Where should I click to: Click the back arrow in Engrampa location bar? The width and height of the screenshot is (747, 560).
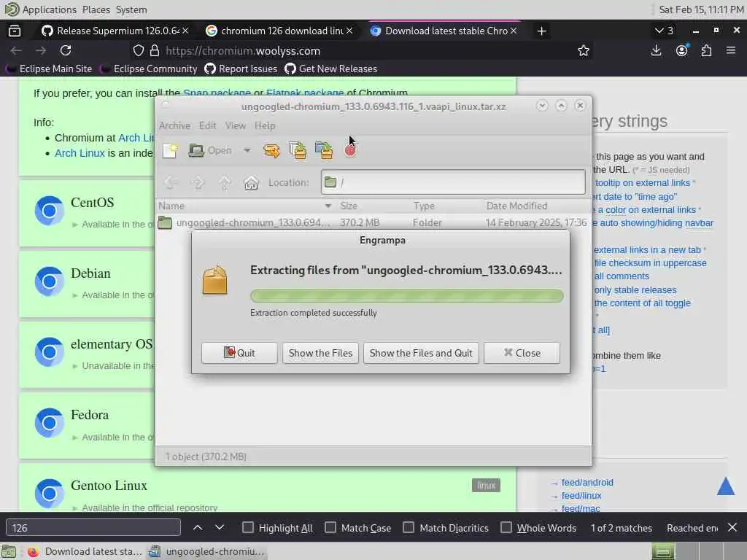(x=171, y=182)
